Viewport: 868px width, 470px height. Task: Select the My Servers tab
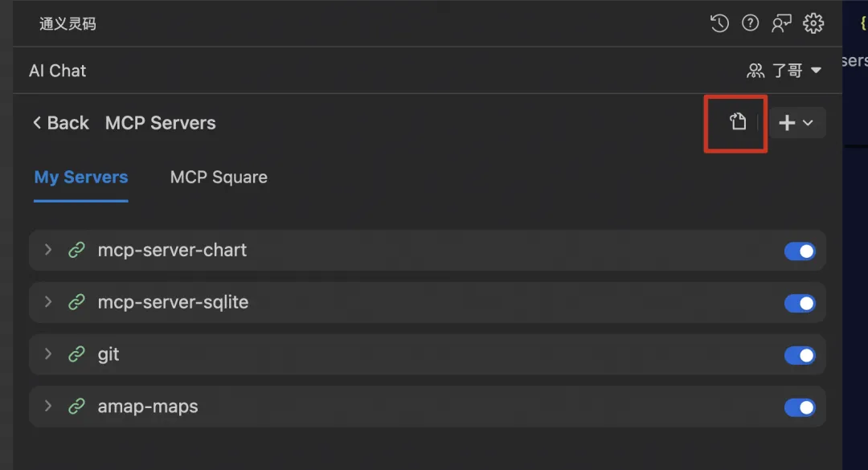coord(81,178)
